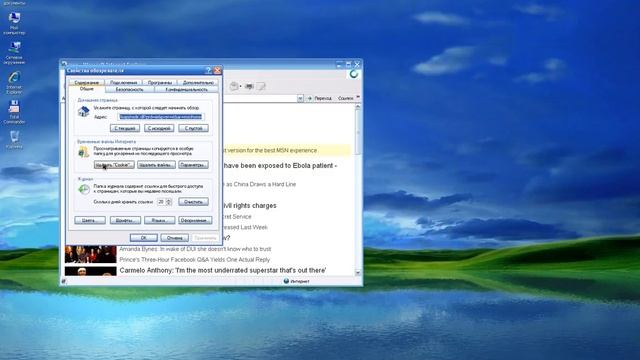Image resolution: width=640 pixels, height=360 pixels.
Task: Open the 'Цвета' button
Action: click(90, 220)
